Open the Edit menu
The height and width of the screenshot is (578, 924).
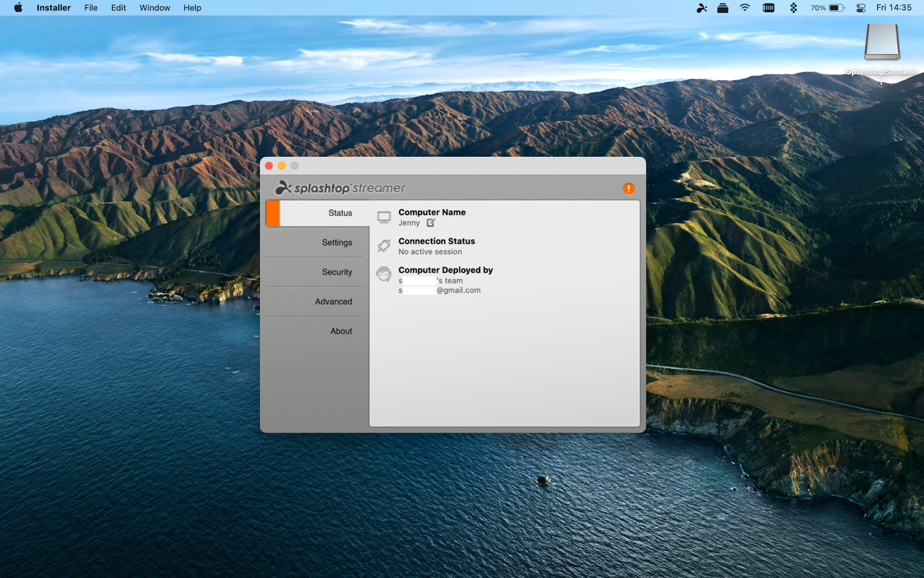point(118,8)
